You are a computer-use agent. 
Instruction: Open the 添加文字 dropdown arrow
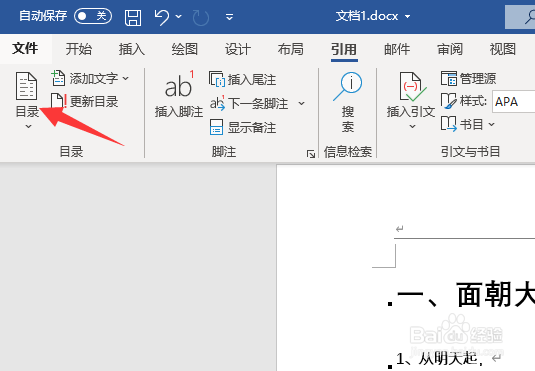126,79
